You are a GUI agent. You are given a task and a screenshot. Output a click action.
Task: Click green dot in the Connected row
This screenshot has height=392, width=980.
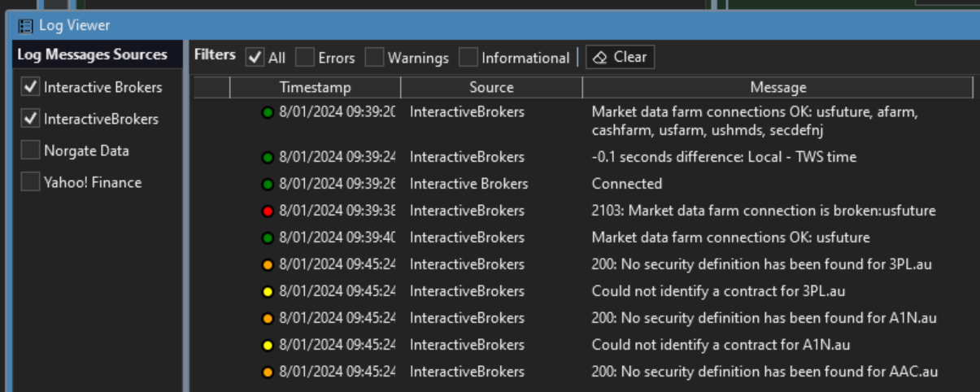(x=267, y=184)
